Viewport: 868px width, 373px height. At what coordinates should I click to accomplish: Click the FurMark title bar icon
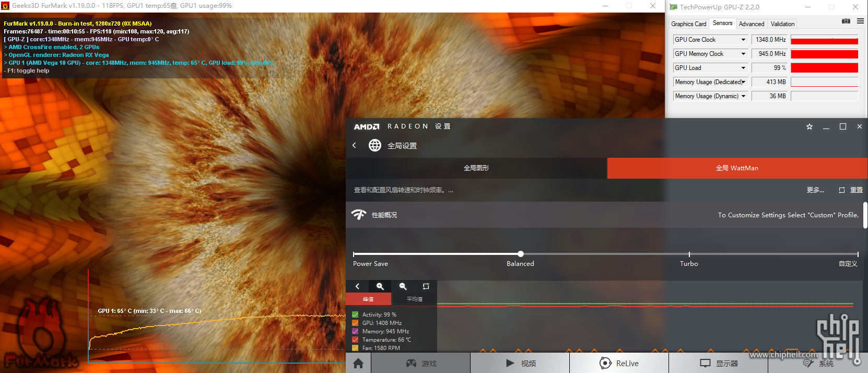pos(5,6)
